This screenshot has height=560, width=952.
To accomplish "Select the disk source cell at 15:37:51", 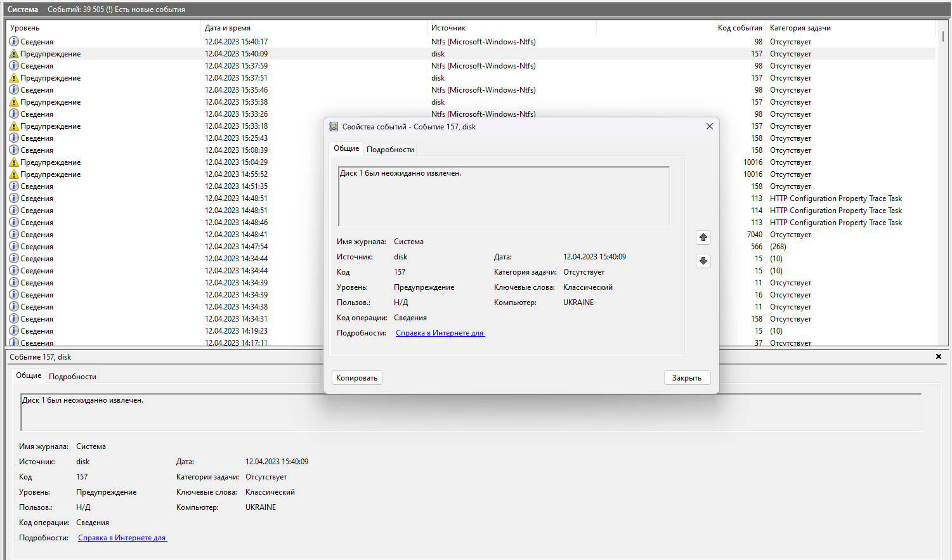I will (438, 78).
